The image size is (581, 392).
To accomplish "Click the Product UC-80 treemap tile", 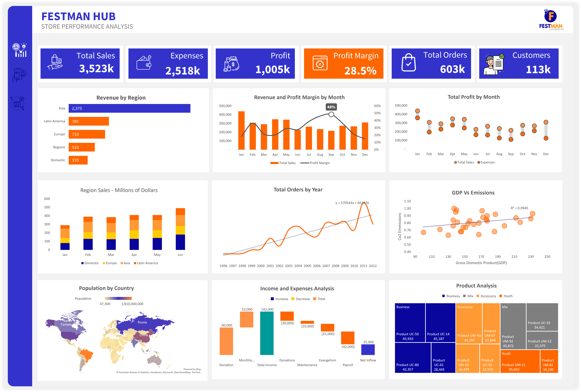I will [x=413, y=358].
